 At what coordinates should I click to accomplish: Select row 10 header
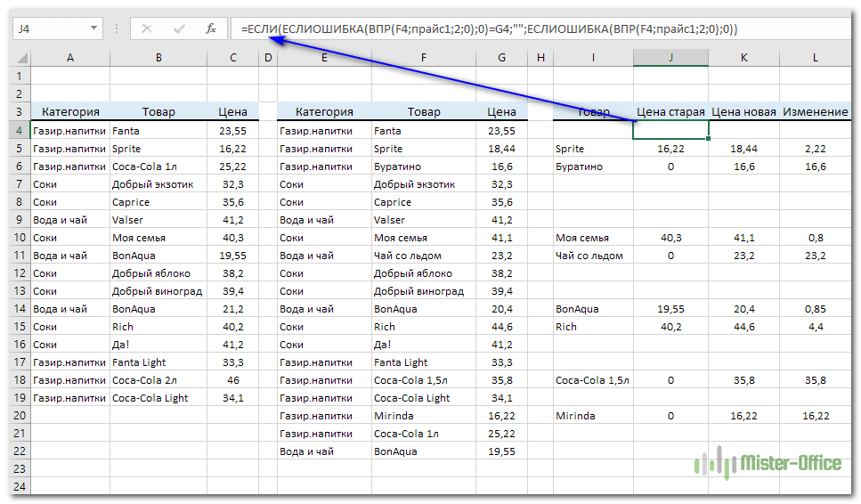coord(20,238)
